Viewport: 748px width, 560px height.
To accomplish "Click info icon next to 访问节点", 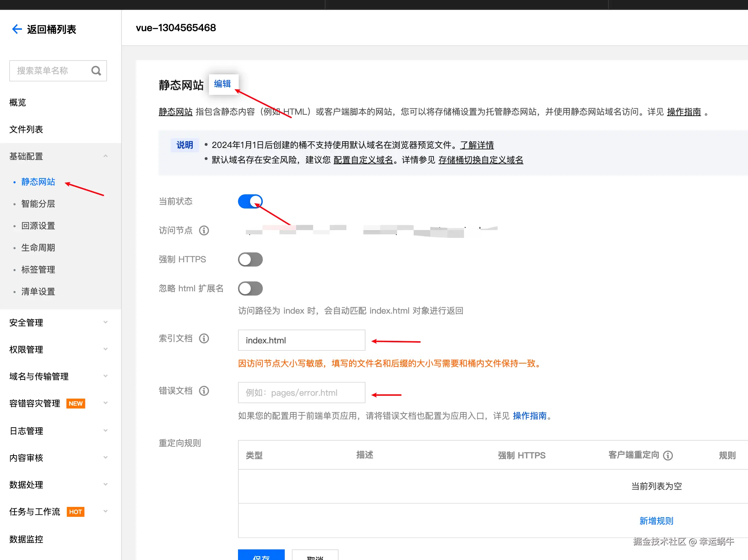I will point(204,230).
